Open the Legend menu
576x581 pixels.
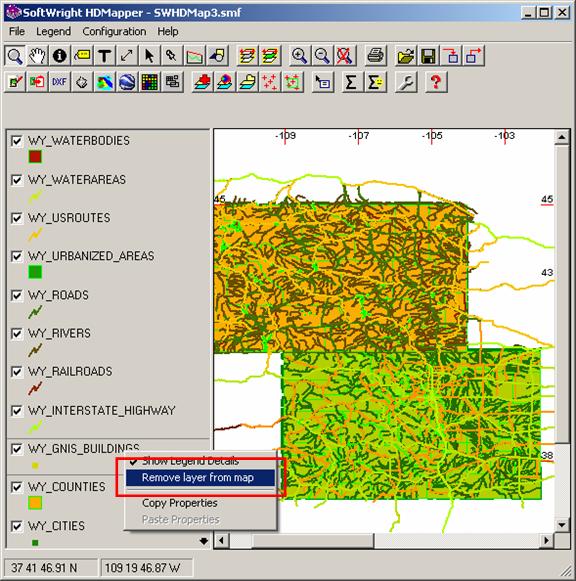pyautogui.click(x=53, y=31)
